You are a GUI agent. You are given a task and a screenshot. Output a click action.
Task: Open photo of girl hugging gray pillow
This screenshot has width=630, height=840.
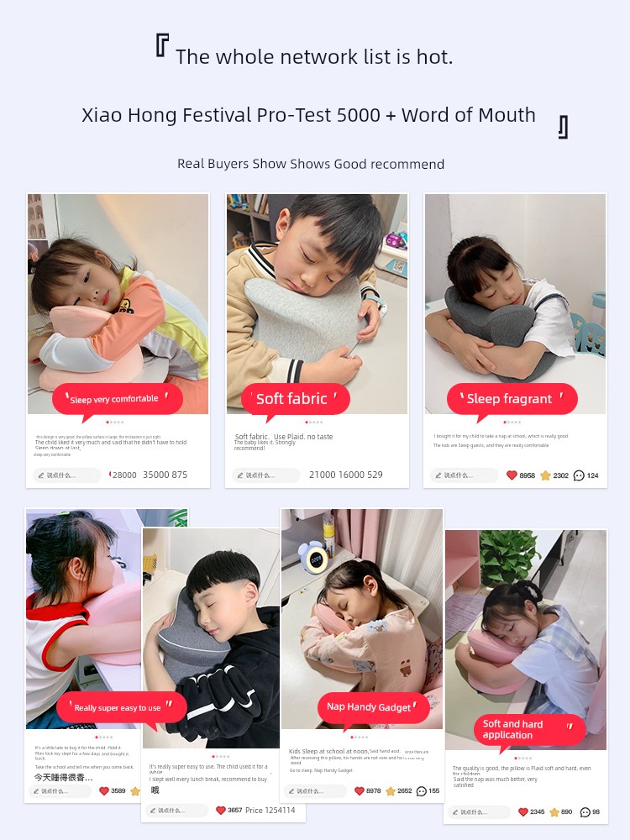point(516,304)
